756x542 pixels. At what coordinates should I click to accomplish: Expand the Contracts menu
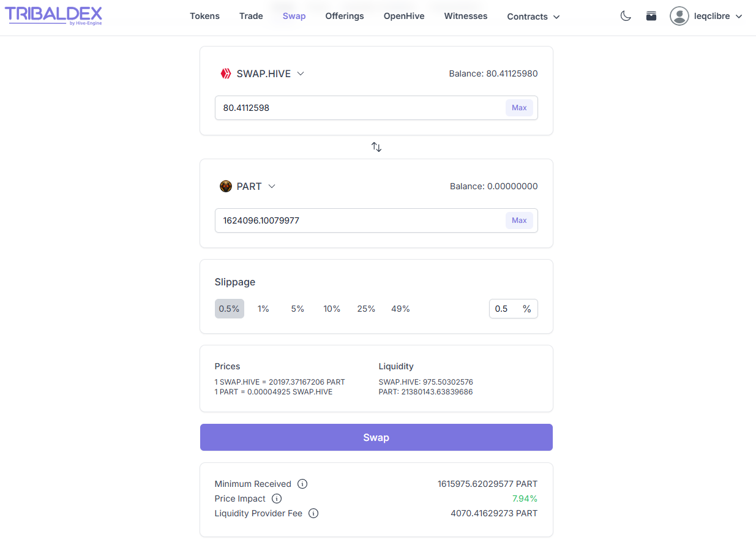point(533,17)
